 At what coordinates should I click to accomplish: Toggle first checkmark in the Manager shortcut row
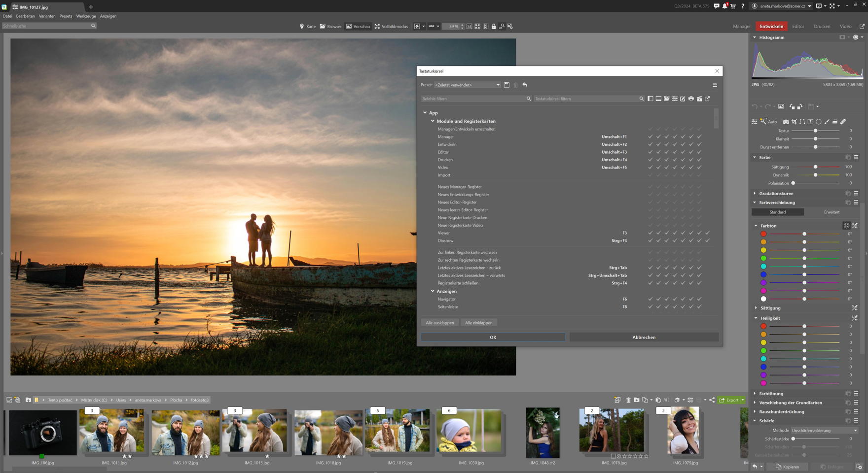pyautogui.click(x=650, y=137)
